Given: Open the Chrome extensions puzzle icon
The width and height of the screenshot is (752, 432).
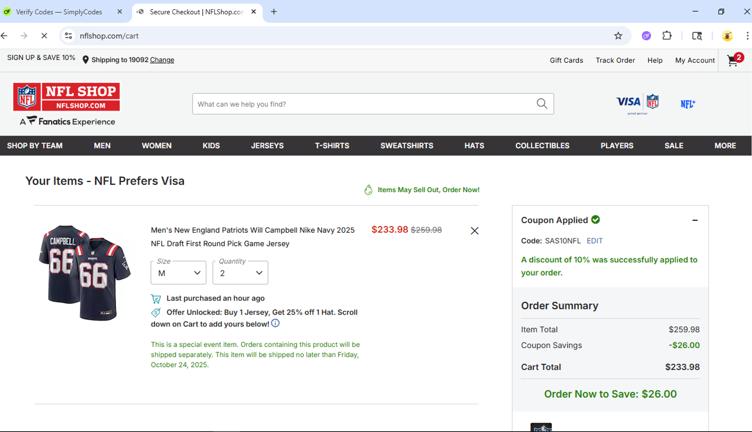Looking at the screenshot, I should (667, 35).
